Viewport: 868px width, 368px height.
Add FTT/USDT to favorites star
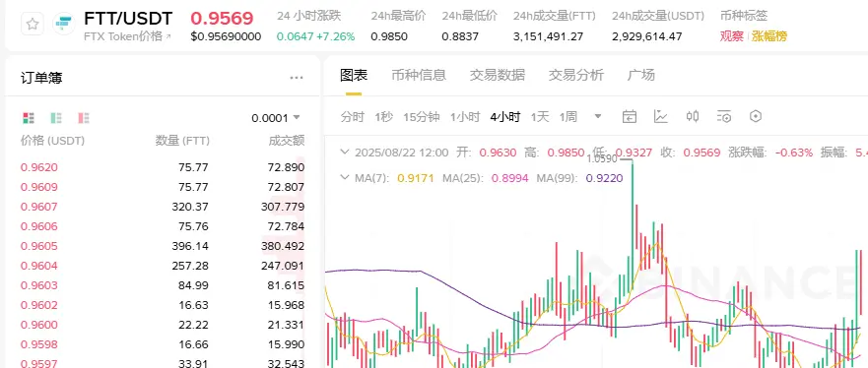(x=33, y=25)
